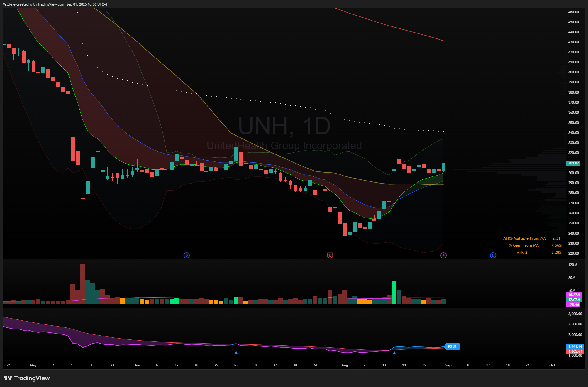588x387 pixels.
Task: Click the '% Gain From MA' 7.56% value
Action: [556, 245]
